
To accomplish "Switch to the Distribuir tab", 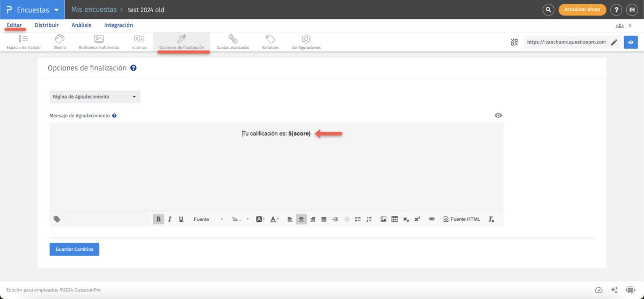I will (x=47, y=25).
